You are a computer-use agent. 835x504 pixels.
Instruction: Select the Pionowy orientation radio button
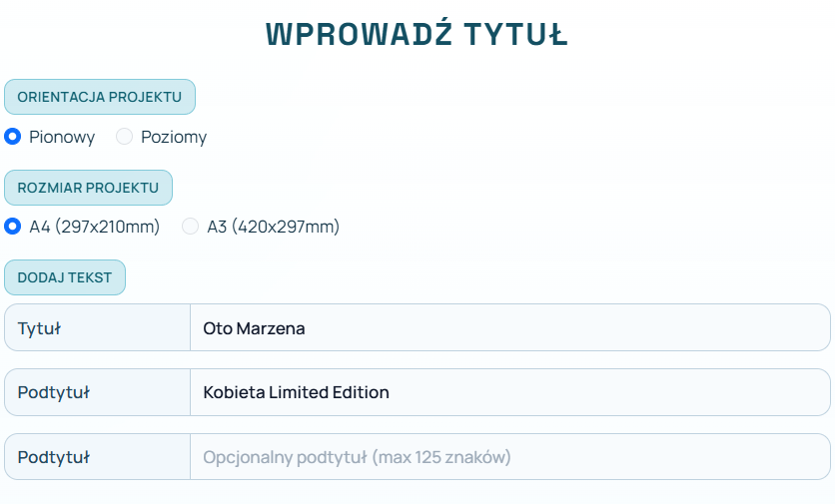click(x=13, y=137)
